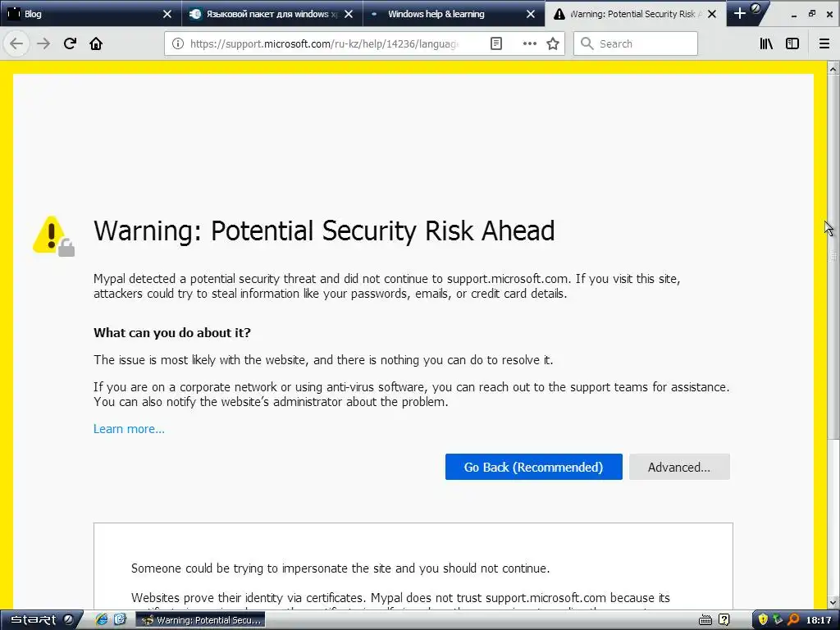Open the hamburger application menu
The image size is (840, 630).
(824, 43)
